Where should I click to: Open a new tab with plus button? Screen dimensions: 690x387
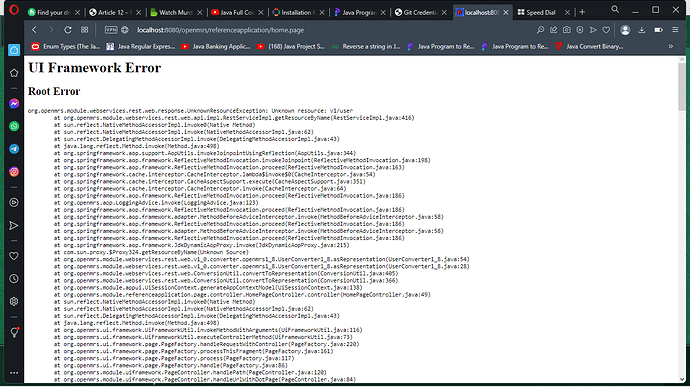pyautogui.click(x=582, y=12)
